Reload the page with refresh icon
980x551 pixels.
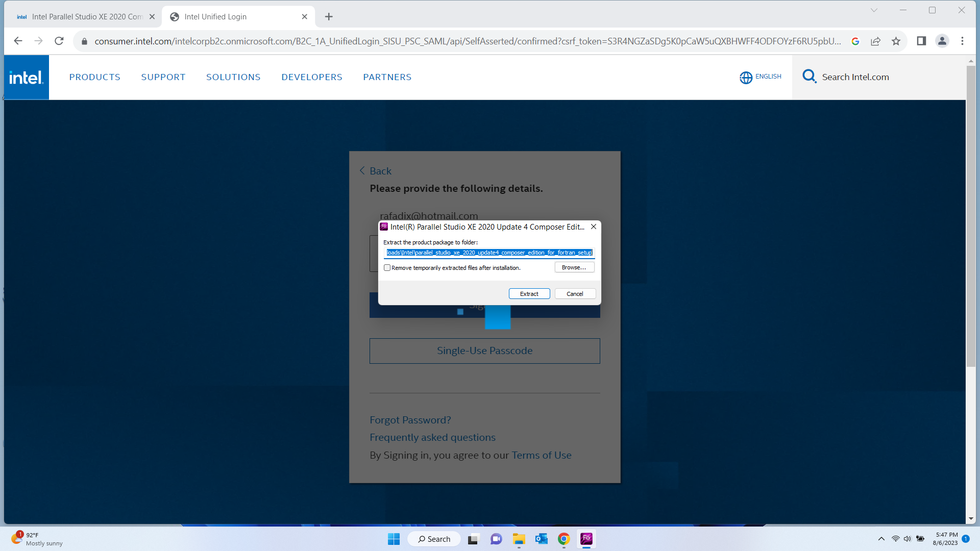pyautogui.click(x=59, y=41)
